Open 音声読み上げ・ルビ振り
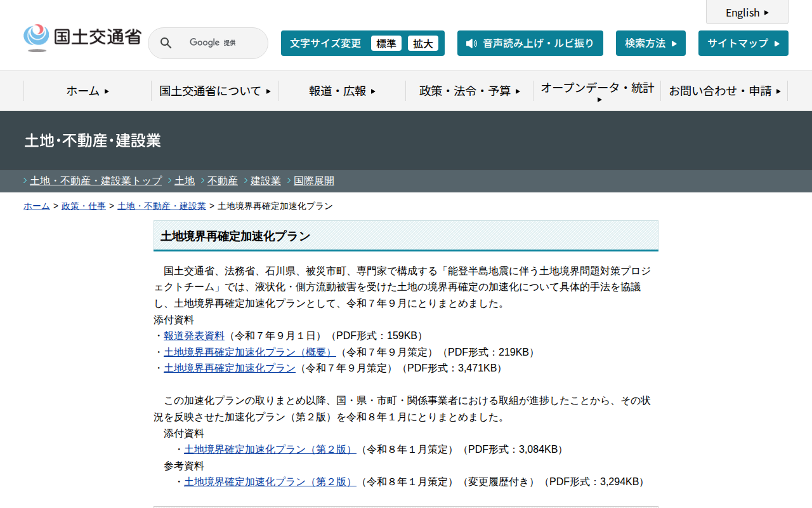Image resolution: width=812 pixels, height=508 pixels. (530, 43)
